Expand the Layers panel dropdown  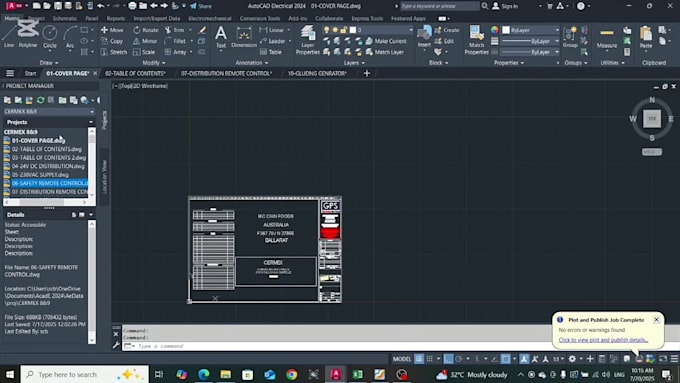pos(354,63)
